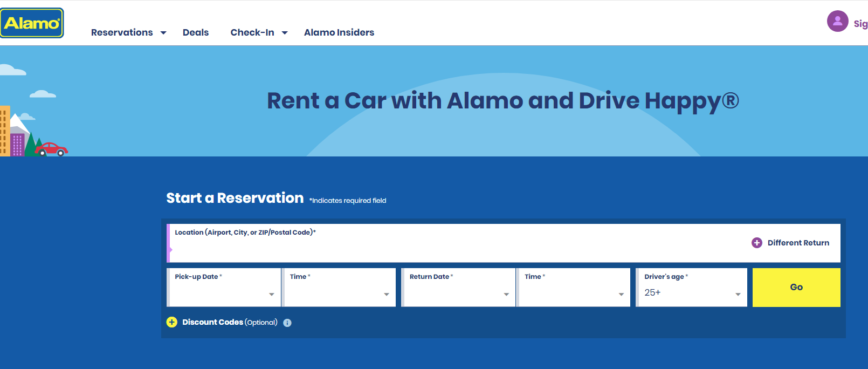
Task: Open the Return Date selector
Action: (458, 287)
